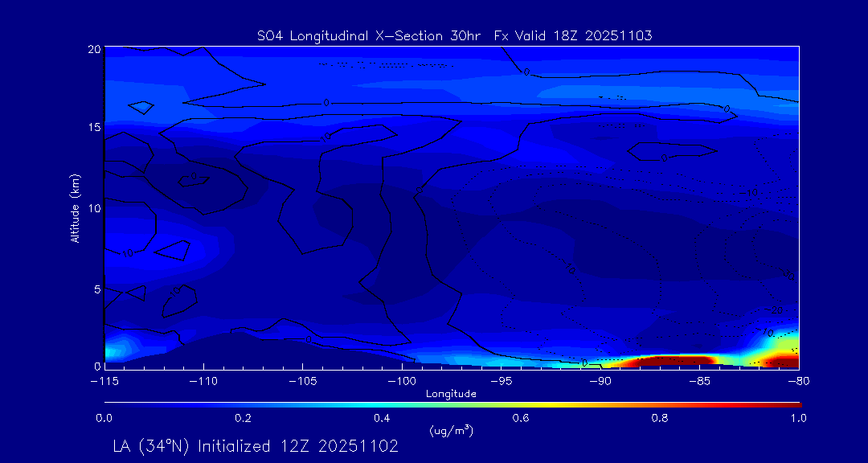
Task: Select the '0.2' colorbar scale value
Action: 244,418
